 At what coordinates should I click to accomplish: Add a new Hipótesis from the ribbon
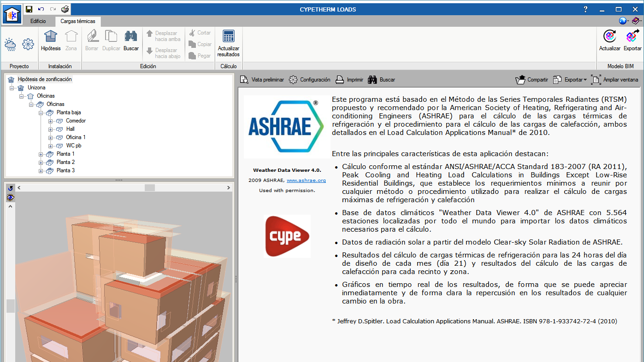point(51,41)
